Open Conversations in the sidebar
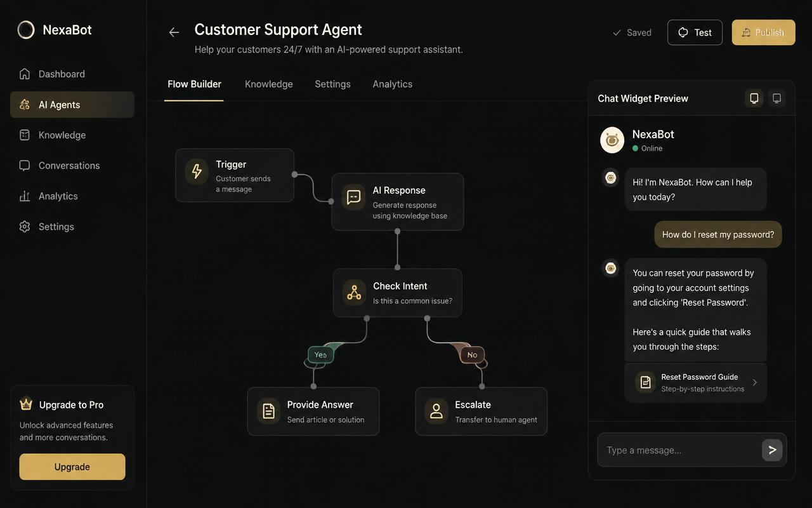Screen dimensions: 812x508 (72, 166)
